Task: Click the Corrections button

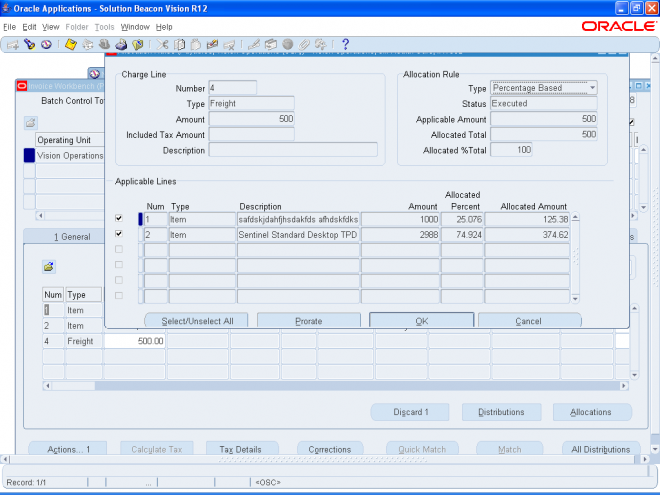Action: coord(330,449)
